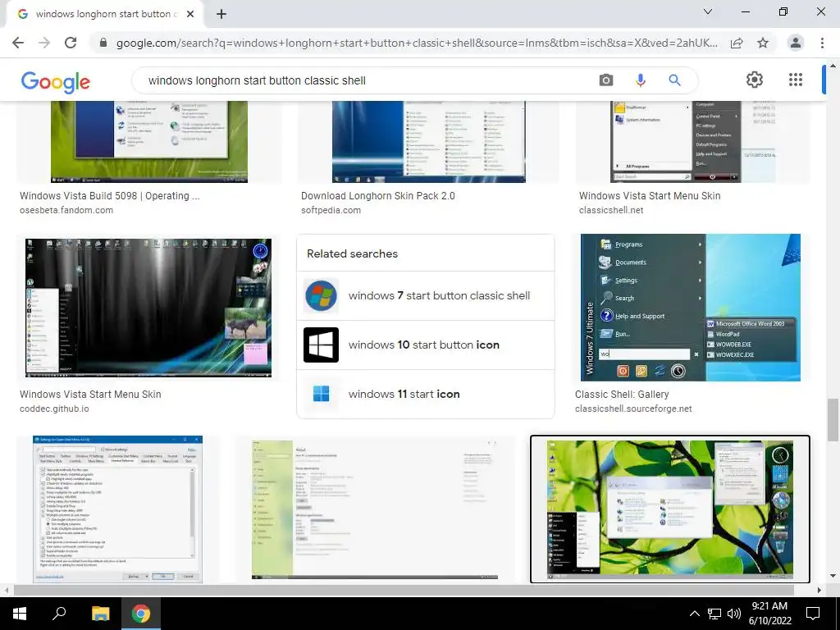The width and height of the screenshot is (840, 630).
Task: Open the Google apps grid
Action: pyautogui.click(x=796, y=80)
